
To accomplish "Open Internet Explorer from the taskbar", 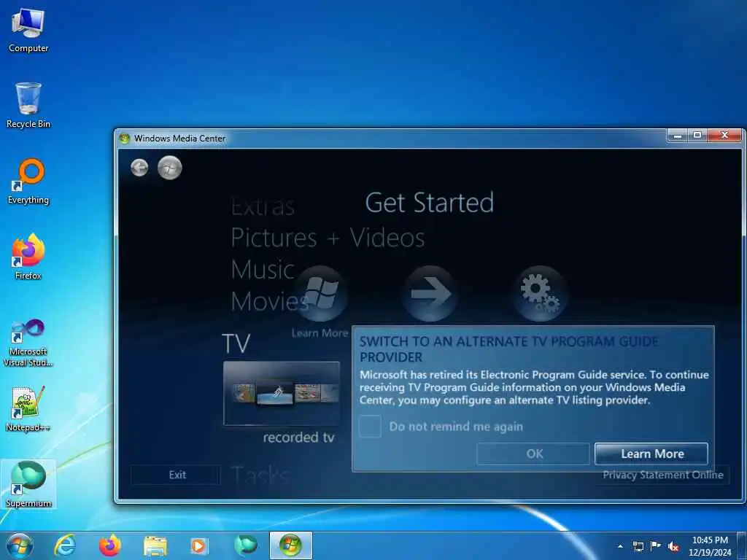I will coord(64,545).
